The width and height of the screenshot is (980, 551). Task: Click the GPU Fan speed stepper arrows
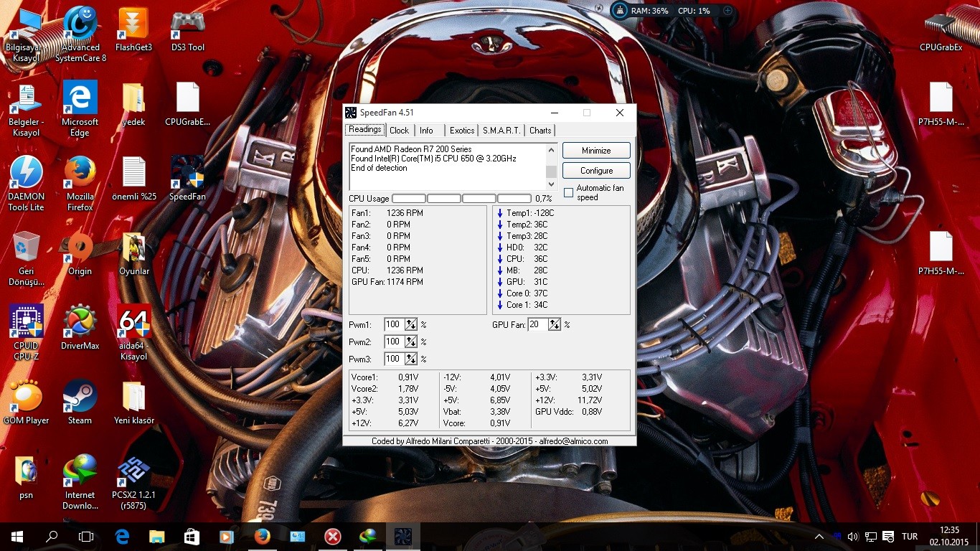555,324
